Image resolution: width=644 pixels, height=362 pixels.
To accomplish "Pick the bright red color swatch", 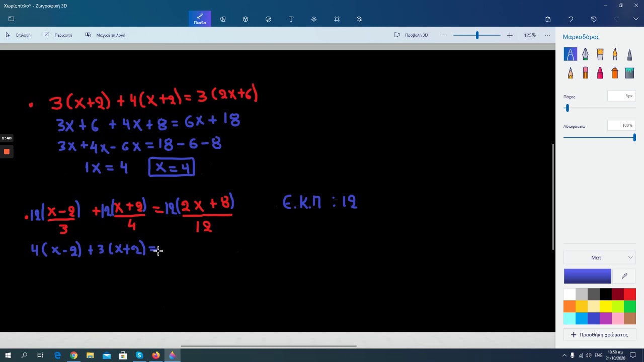I will pyautogui.click(x=630, y=294).
